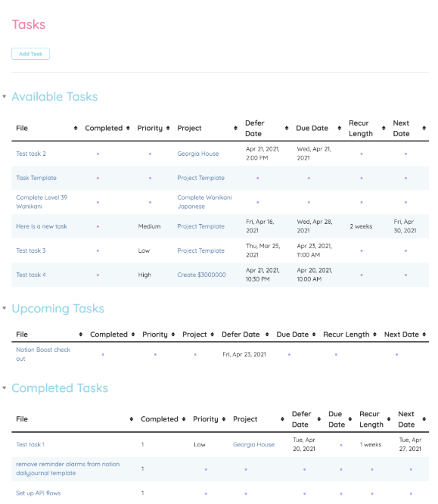Sort Upcoming Tasks by Due Date column
Image resolution: width=438 pixels, height=504 pixels.
(314, 334)
